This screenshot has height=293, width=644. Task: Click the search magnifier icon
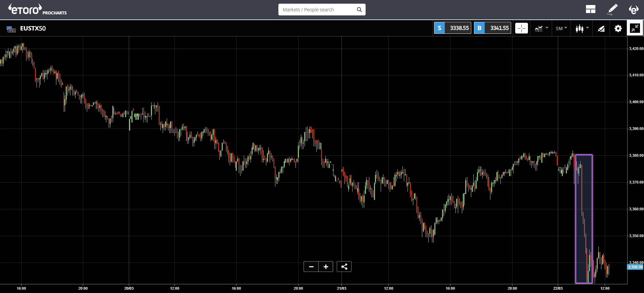click(x=359, y=10)
